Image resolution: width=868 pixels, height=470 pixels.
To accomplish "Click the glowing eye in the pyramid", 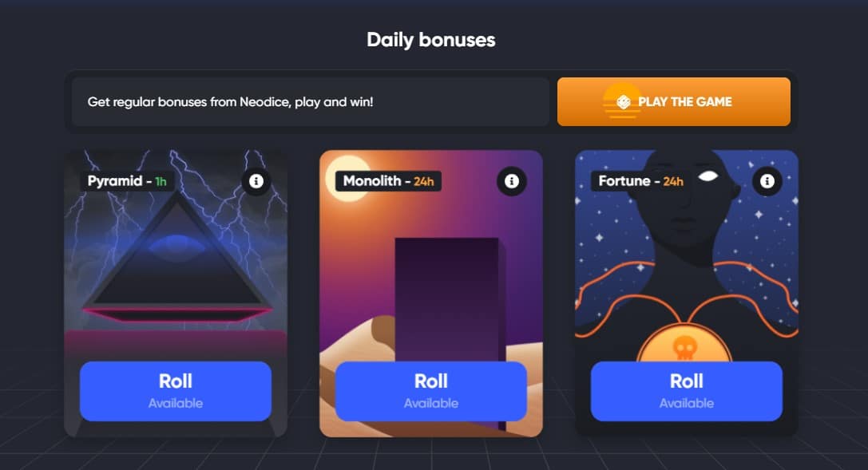I will tap(177, 246).
